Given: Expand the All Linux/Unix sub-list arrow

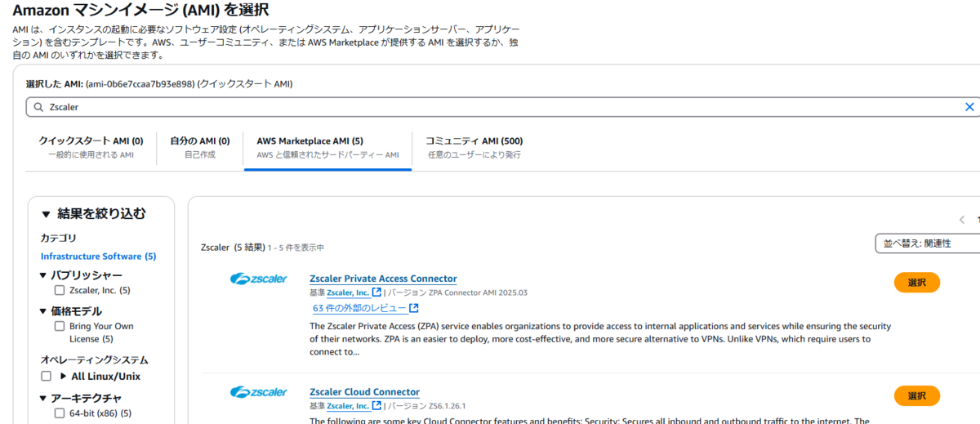Looking at the screenshot, I should coord(64,377).
